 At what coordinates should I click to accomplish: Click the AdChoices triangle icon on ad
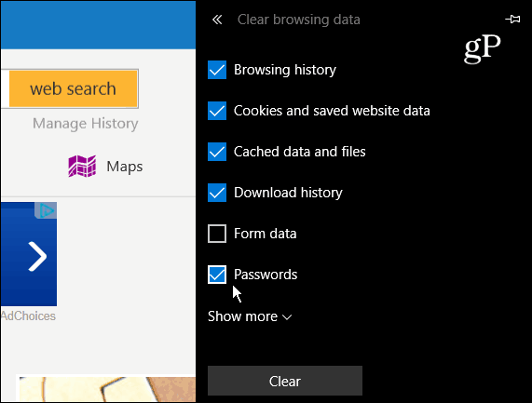[46, 210]
